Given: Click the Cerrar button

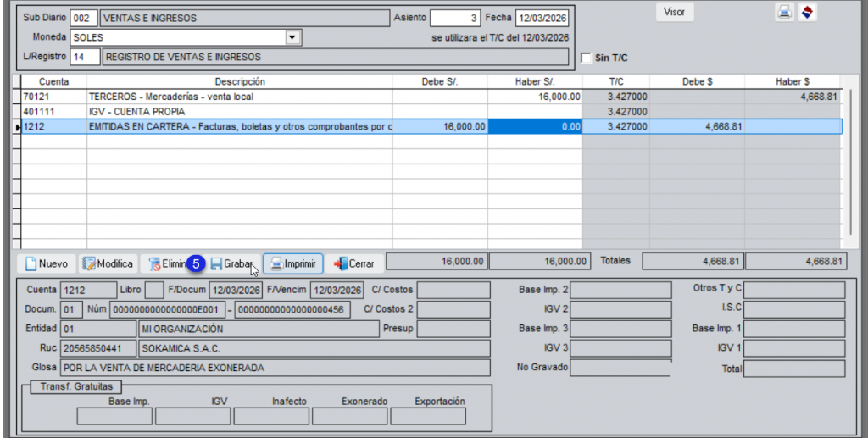Looking at the screenshot, I should tap(353, 263).
